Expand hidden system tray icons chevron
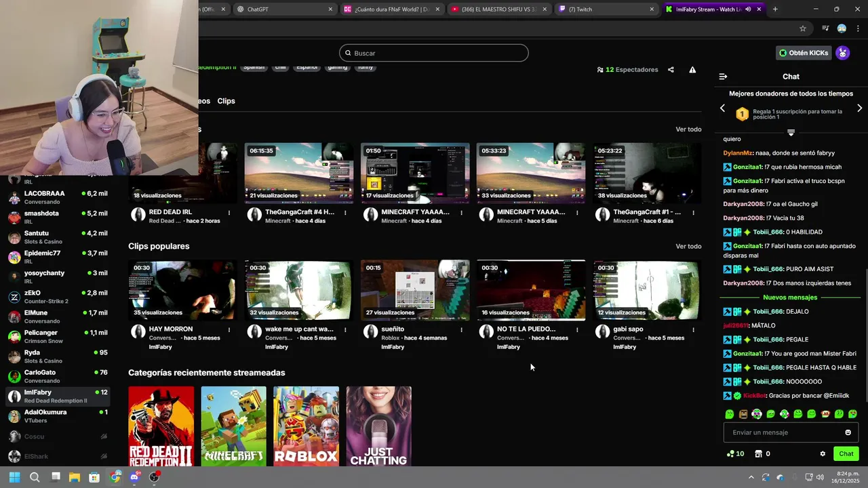This screenshot has height=488, width=868. 751,477
